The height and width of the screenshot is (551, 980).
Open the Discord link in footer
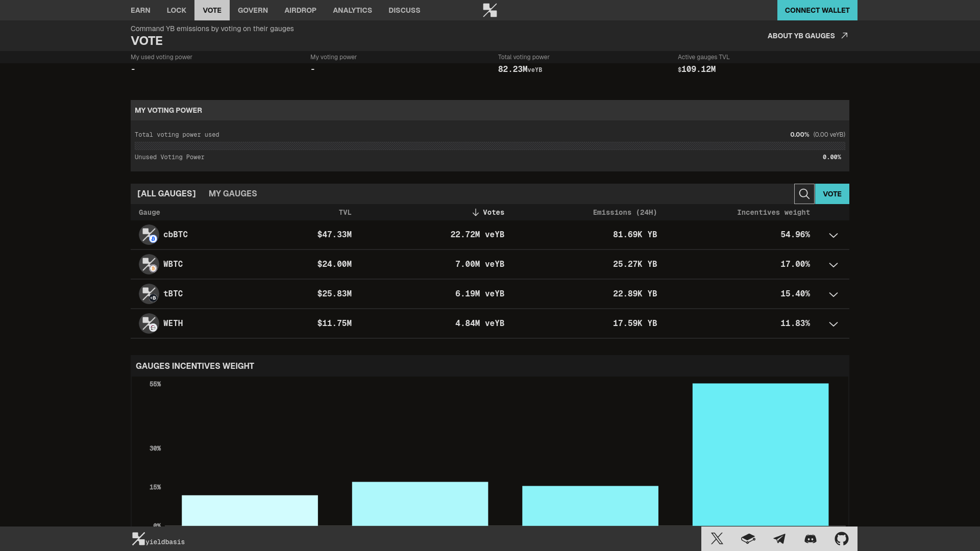click(x=810, y=539)
